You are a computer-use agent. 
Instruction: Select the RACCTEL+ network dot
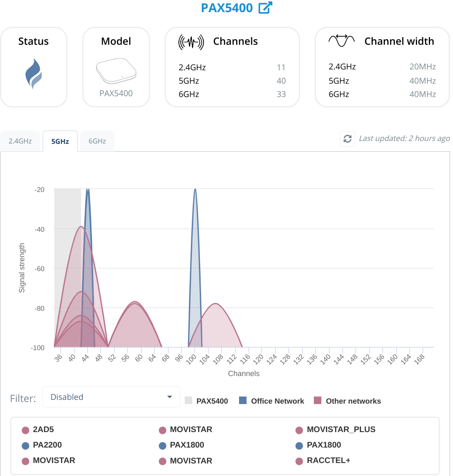[x=299, y=461]
